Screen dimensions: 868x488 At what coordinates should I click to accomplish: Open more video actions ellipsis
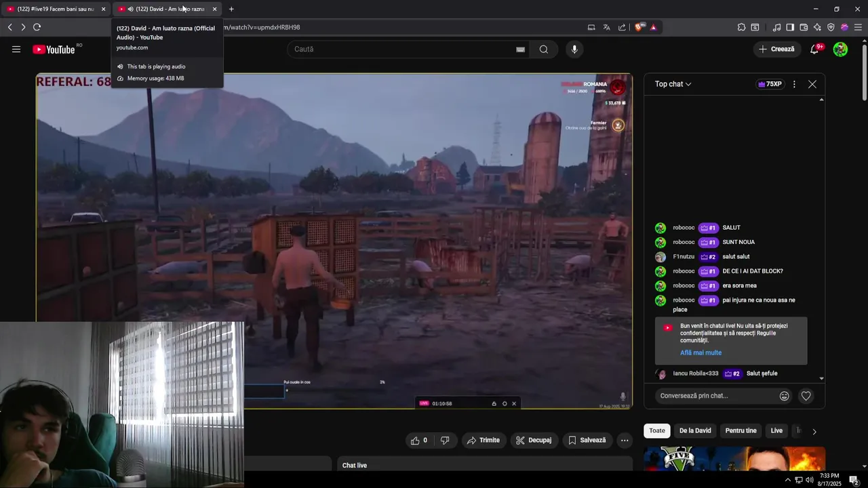(625, 440)
